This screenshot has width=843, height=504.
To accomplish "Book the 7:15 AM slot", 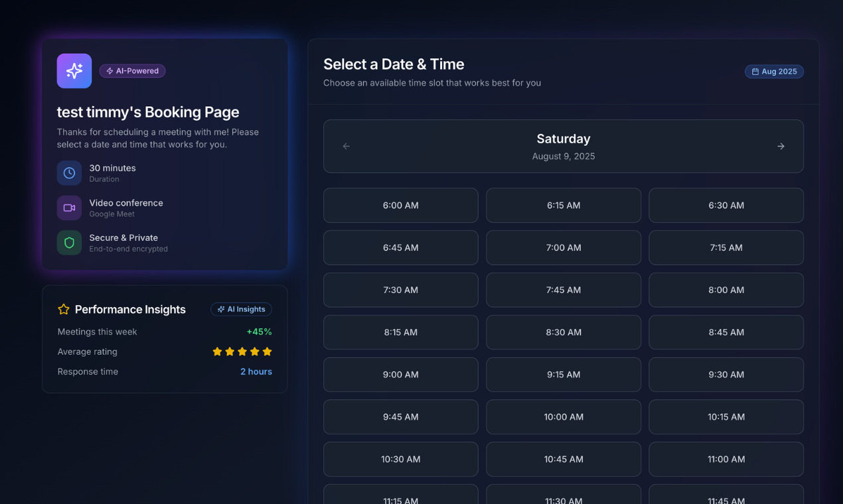I will click(x=726, y=248).
